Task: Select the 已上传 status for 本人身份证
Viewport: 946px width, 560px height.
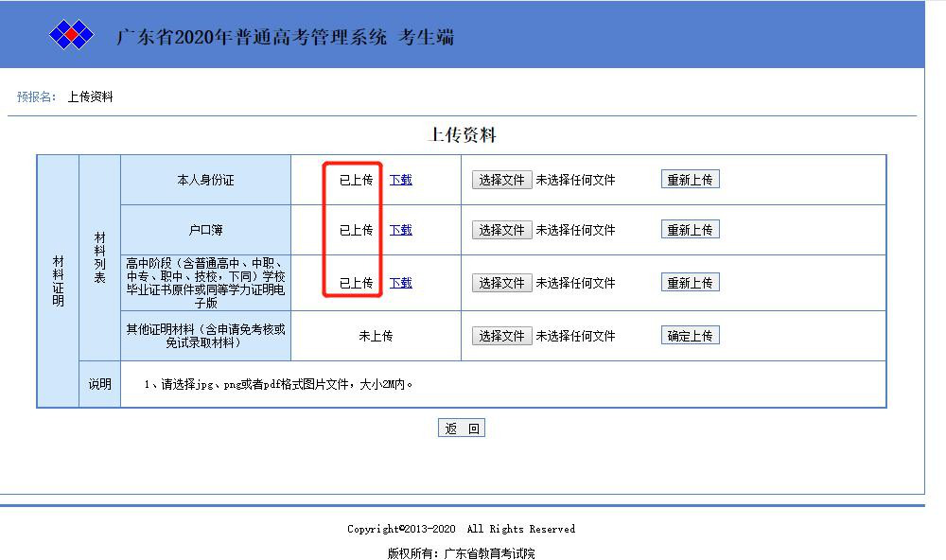Action: point(356,180)
